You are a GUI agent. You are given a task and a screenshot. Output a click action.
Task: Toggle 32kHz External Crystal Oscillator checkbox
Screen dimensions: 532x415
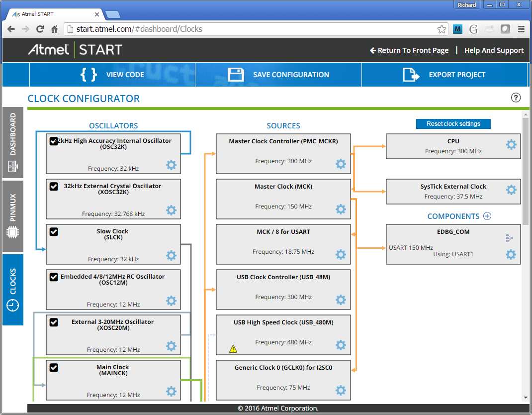pos(54,187)
